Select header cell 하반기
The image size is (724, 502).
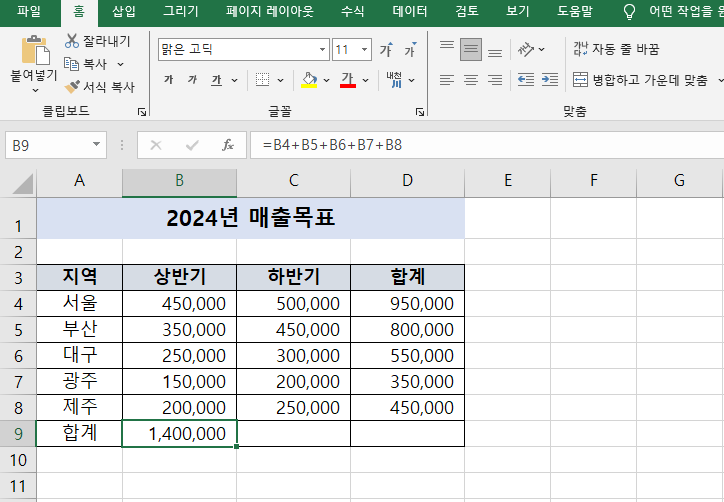pos(294,277)
